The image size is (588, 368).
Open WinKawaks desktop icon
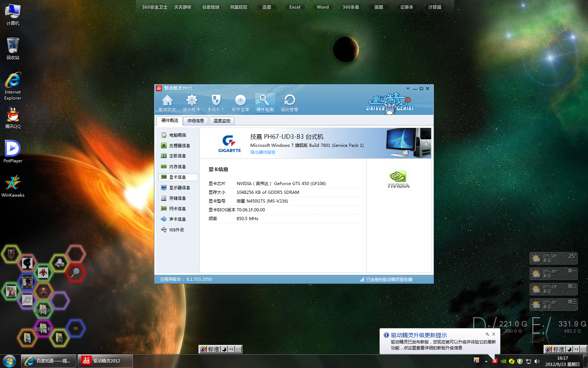click(13, 186)
